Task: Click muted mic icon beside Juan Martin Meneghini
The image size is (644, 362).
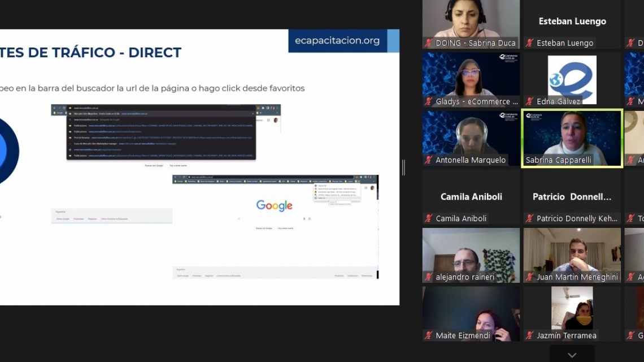Action: pyautogui.click(x=529, y=277)
